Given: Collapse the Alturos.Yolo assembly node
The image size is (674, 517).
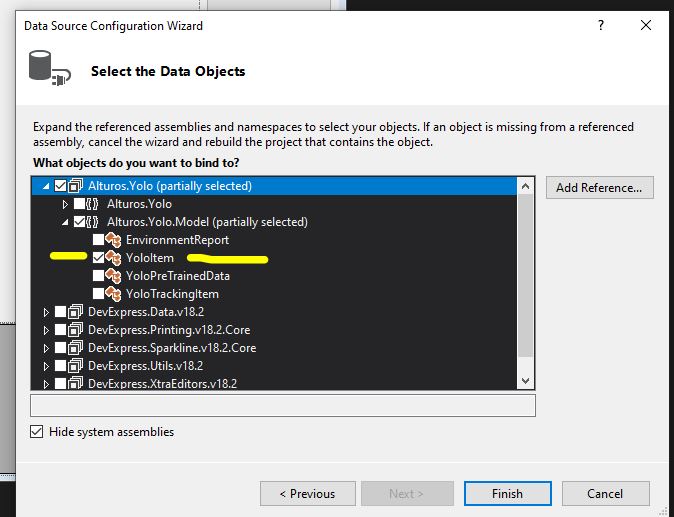Looking at the screenshot, I should click(46, 187).
